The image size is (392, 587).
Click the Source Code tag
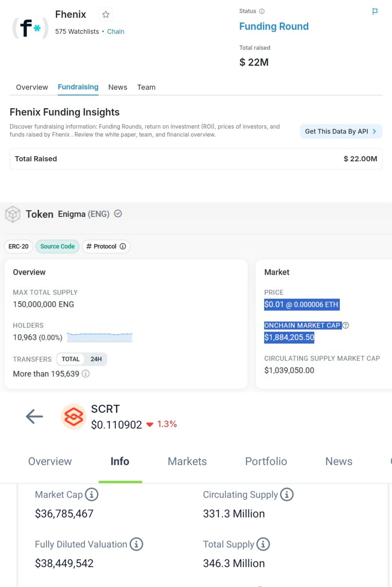point(57,246)
